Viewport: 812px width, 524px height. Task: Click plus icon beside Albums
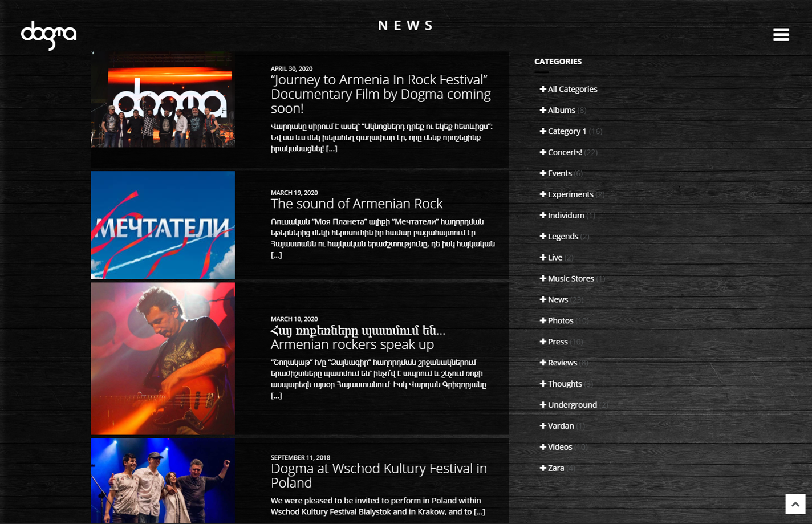[x=543, y=110]
